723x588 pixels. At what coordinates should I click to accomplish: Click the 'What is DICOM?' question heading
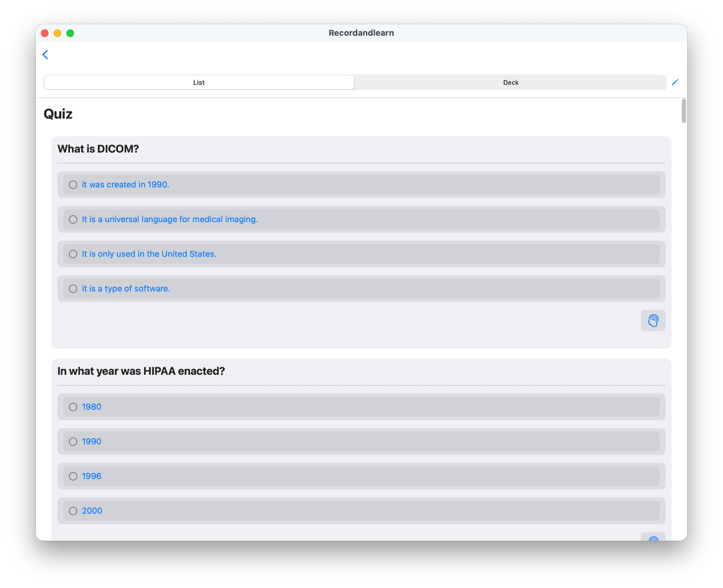(98, 149)
